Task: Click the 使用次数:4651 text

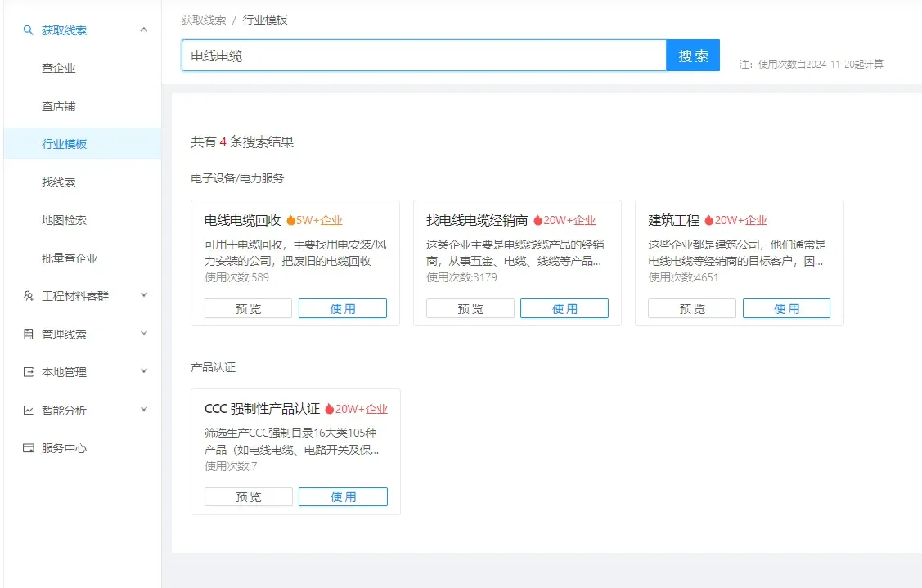Action: point(683,277)
